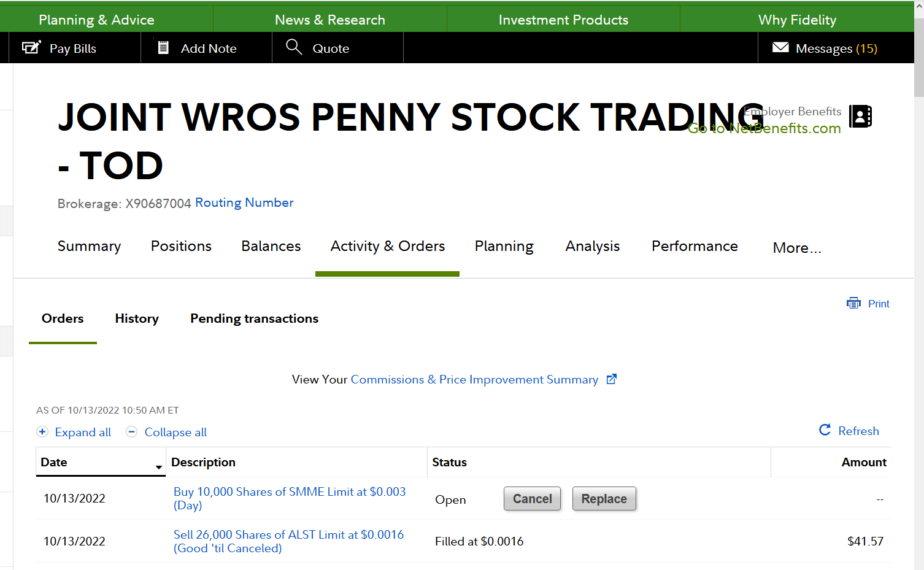924x570 pixels.
Task: Click the external link icon after Commissions summary
Action: click(x=611, y=379)
